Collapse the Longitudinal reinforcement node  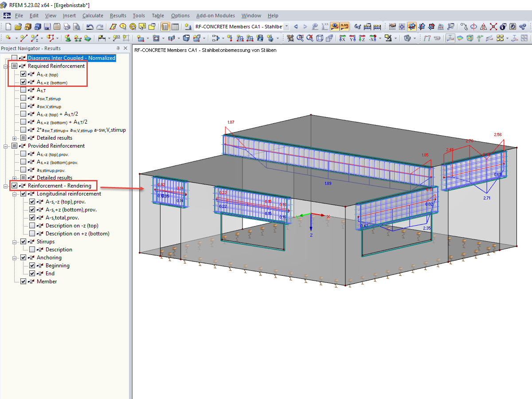tap(15, 194)
